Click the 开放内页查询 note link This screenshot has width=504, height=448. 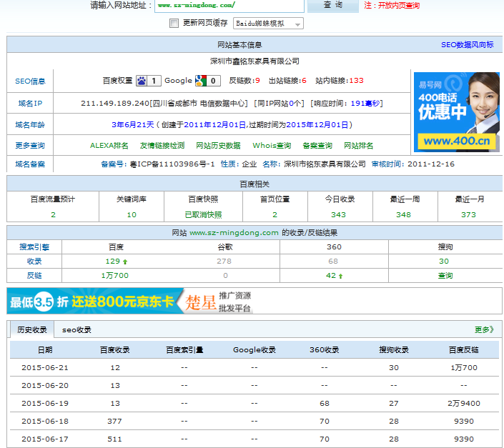click(x=398, y=5)
